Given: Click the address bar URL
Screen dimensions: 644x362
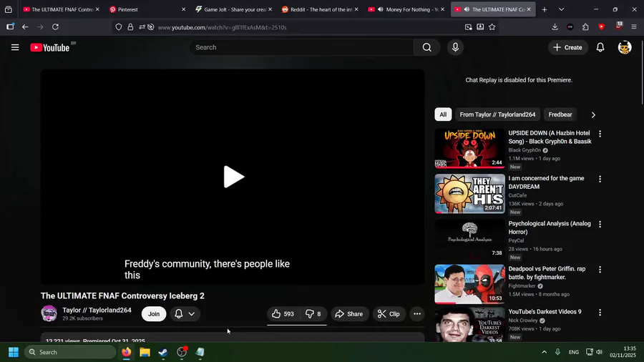Looking at the screenshot, I should coord(223,27).
